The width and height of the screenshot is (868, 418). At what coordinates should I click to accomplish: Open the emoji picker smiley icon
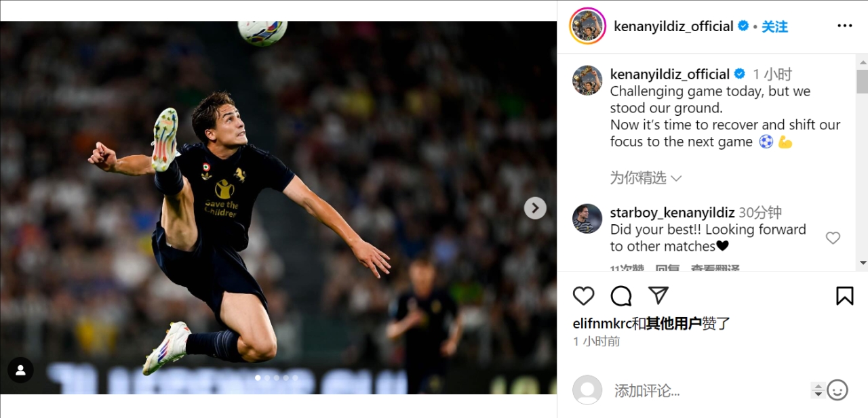[837, 390]
